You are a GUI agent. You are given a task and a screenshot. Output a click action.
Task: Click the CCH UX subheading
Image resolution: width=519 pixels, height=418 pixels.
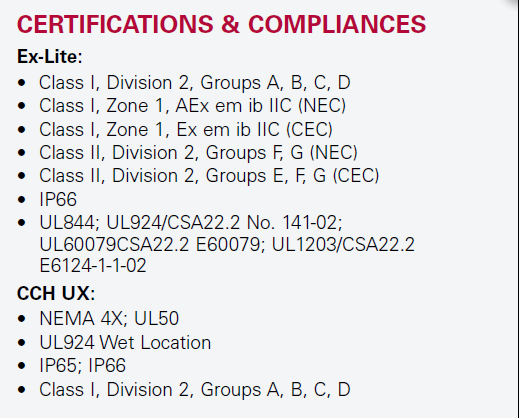[56, 294]
